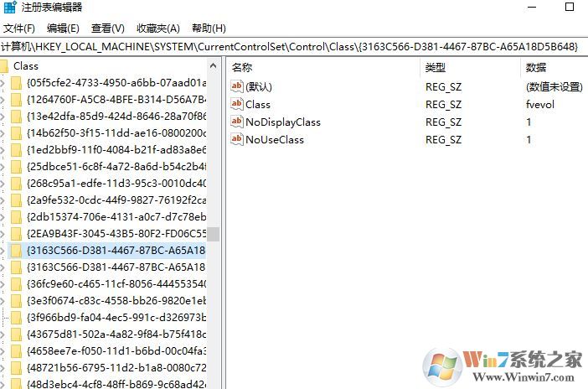Click folder icon of key {48721b56-6795-11d2
The image size is (588, 389).
[16, 368]
